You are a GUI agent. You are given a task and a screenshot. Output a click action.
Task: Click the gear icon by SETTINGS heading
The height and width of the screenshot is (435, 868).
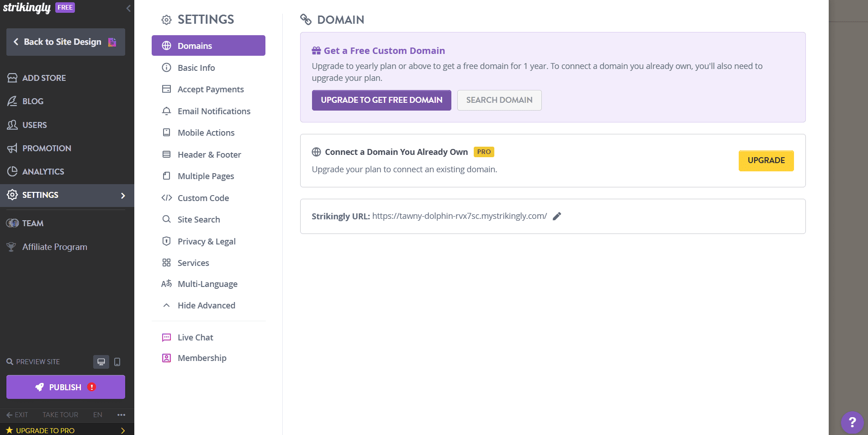pyautogui.click(x=166, y=20)
